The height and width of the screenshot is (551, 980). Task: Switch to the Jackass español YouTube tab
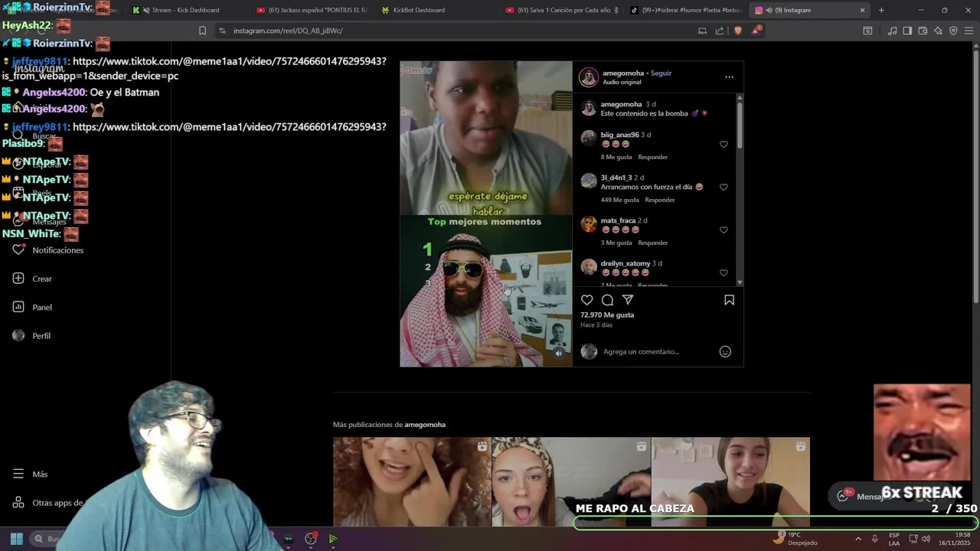pyautogui.click(x=312, y=10)
